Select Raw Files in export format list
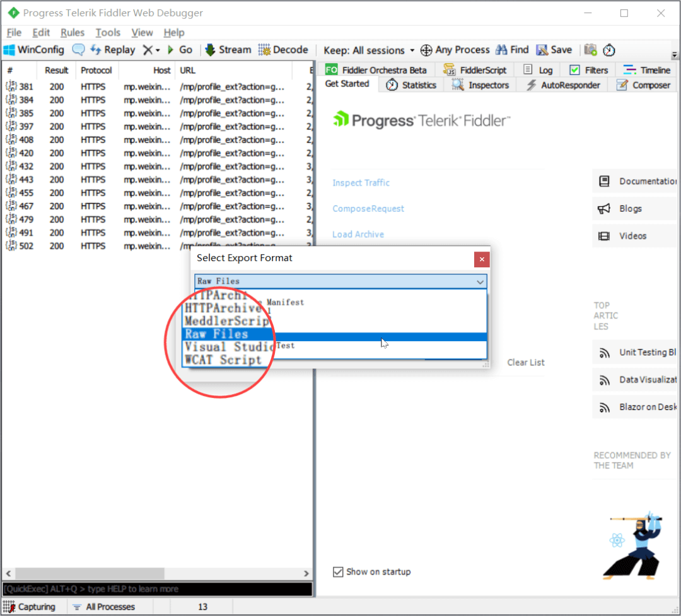The width and height of the screenshot is (681, 616). (334, 335)
